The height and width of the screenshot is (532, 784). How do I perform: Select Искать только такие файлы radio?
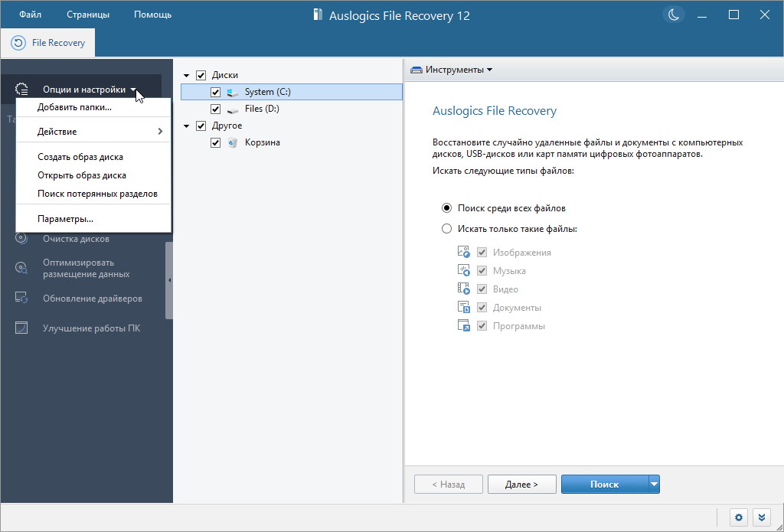(446, 229)
